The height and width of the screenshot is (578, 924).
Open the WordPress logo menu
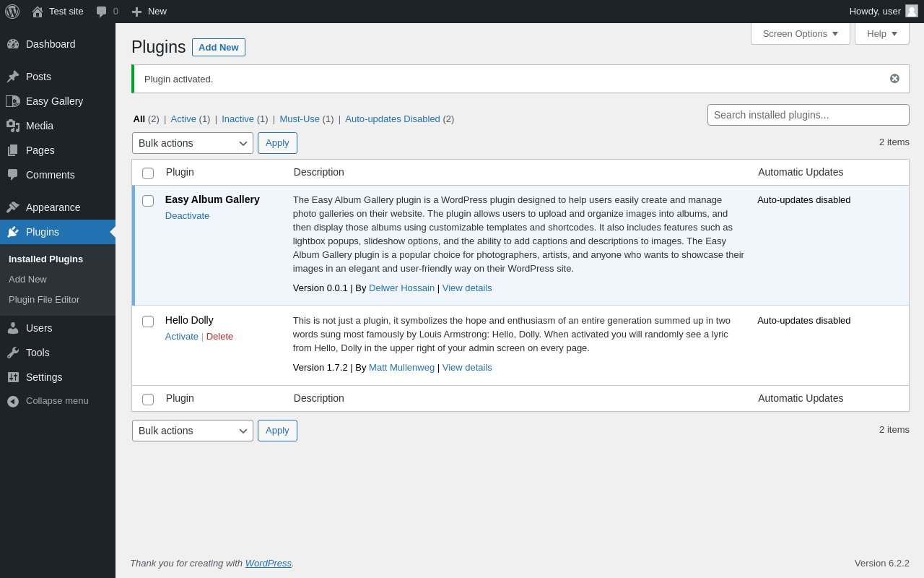click(12, 12)
